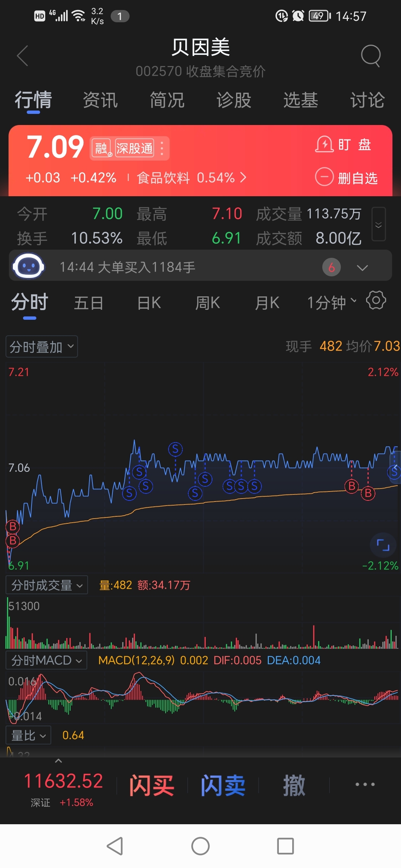Tap 闪卖 quick sell button
The image size is (401, 868).
223,785
